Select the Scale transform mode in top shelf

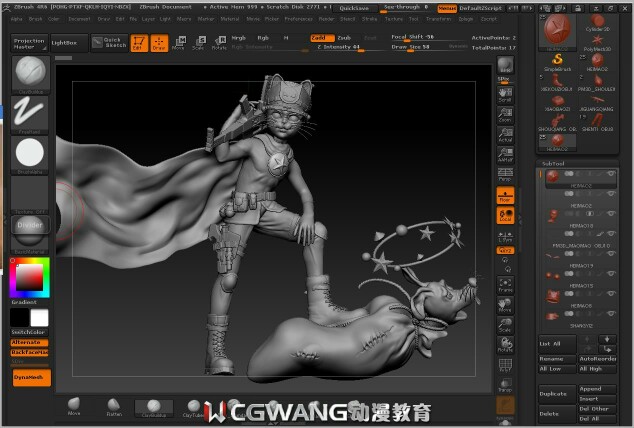(199, 43)
